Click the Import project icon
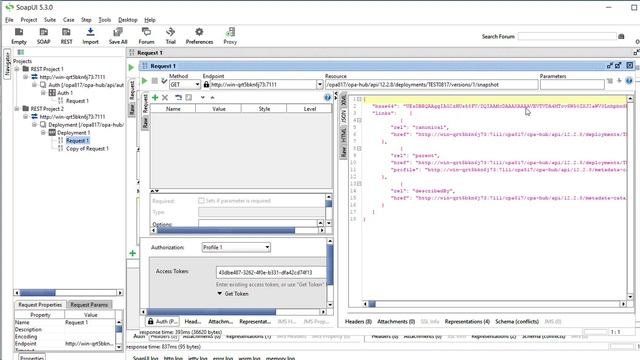 [90, 36]
